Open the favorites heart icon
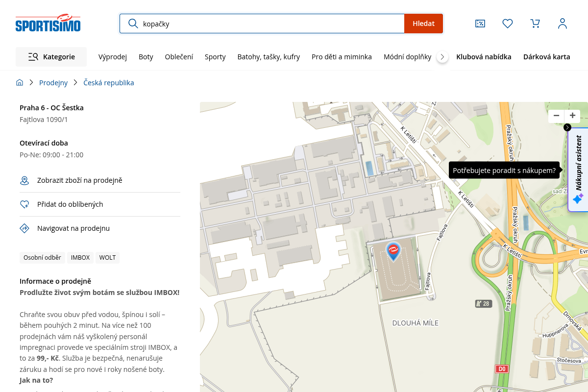The image size is (588, 392). tap(508, 24)
